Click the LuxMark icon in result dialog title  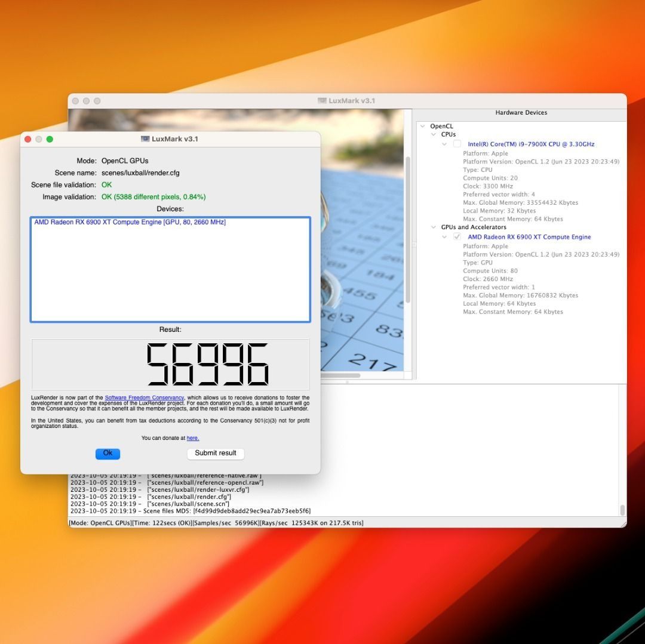tap(145, 139)
